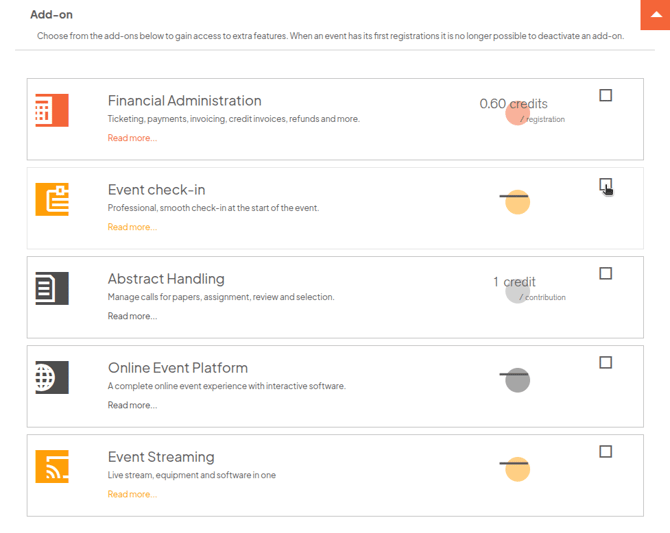The height and width of the screenshot is (533, 670).
Task: Click the Financial Administration calculator icon
Action: click(52, 110)
